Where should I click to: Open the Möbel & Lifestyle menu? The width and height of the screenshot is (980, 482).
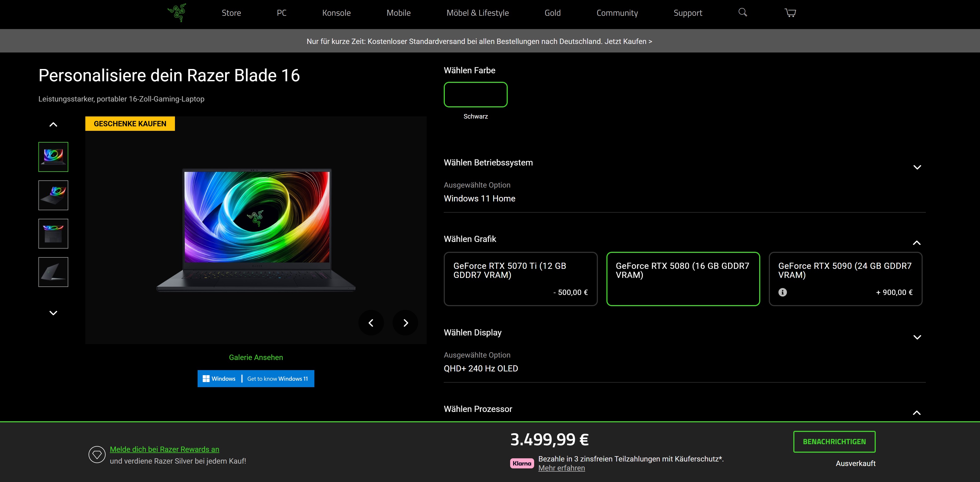click(x=477, y=13)
